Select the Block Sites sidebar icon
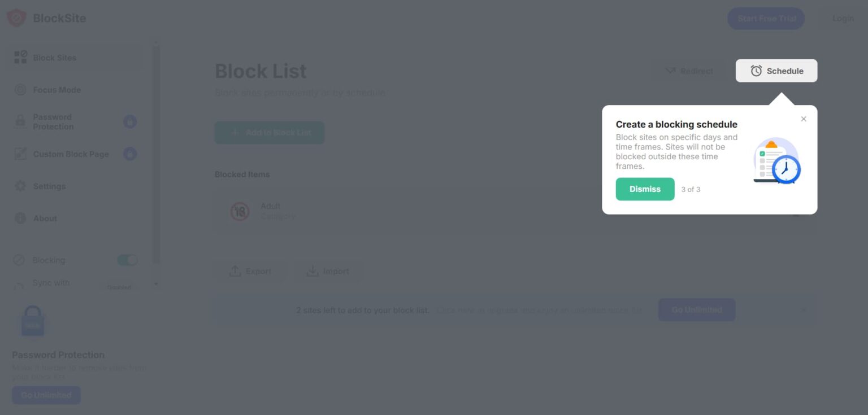 [x=21, y=57]
